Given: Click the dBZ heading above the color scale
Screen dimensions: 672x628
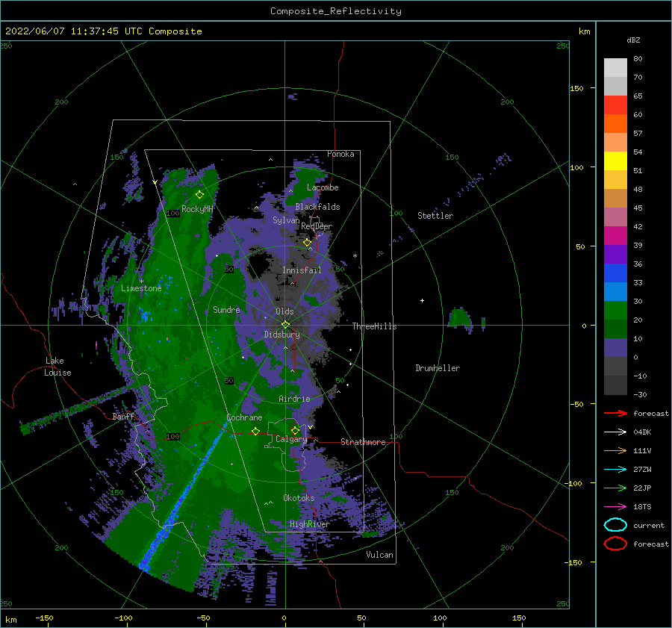Looking at the screenshot, I should [633, 40].
